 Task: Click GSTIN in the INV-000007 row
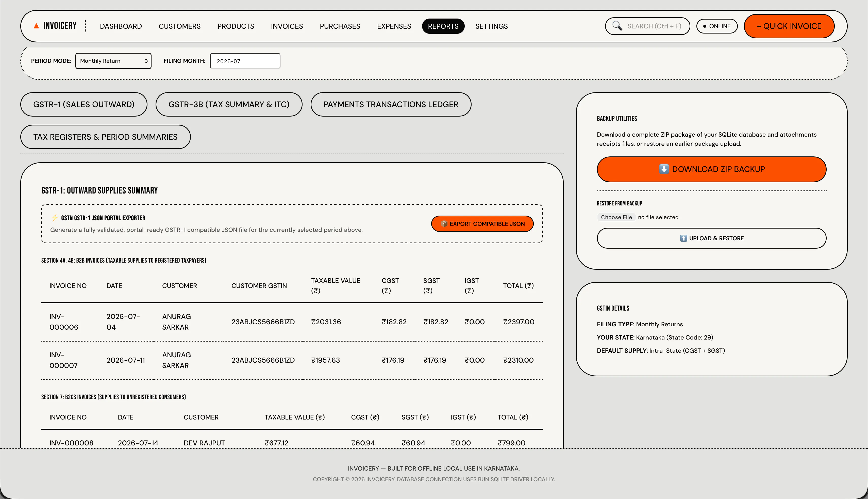click(263, 360)
